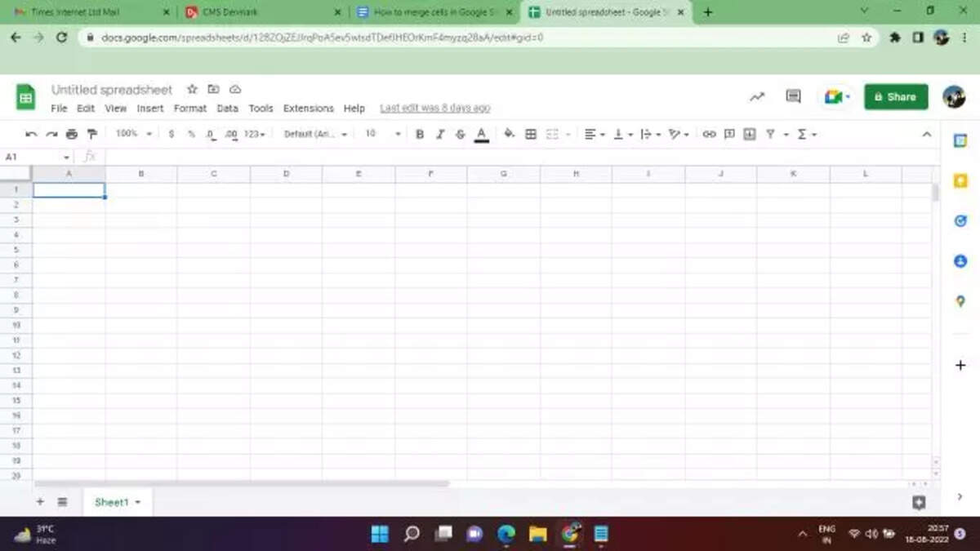The width and height of the screenshot is (980, 551).
Task: Click the Name box showing A1
Action: 38,157
